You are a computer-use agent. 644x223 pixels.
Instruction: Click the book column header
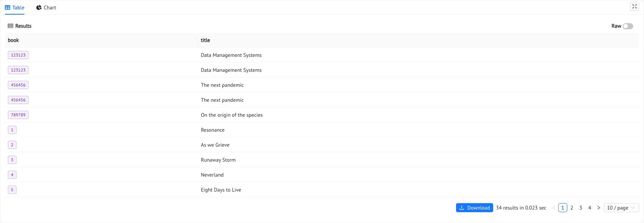pos(13,40)
